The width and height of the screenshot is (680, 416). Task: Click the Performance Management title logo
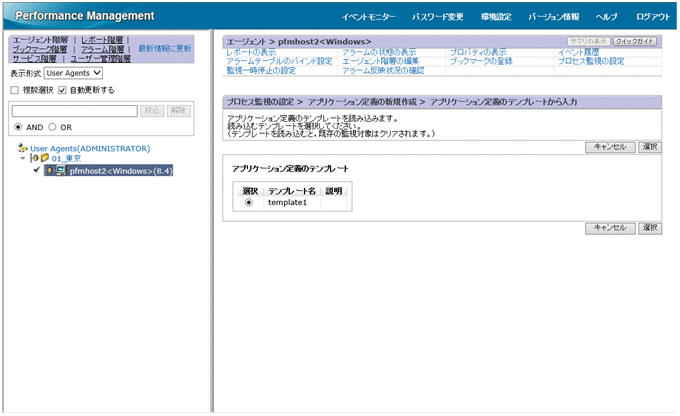(85, 16)
